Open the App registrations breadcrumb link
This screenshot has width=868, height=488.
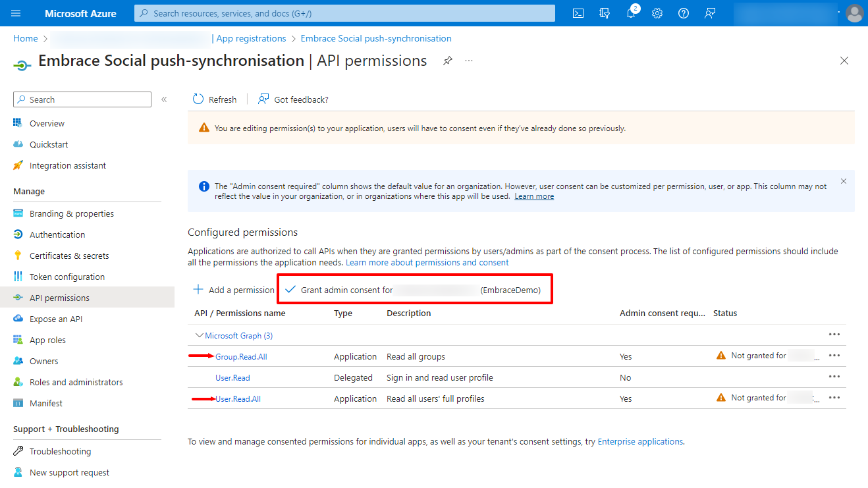[252, 38]
